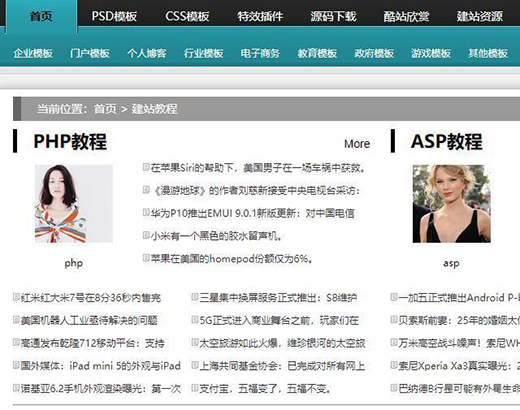Open the php thumbnail photo
The image size is (520, 410).
click(x=74, y=204)
